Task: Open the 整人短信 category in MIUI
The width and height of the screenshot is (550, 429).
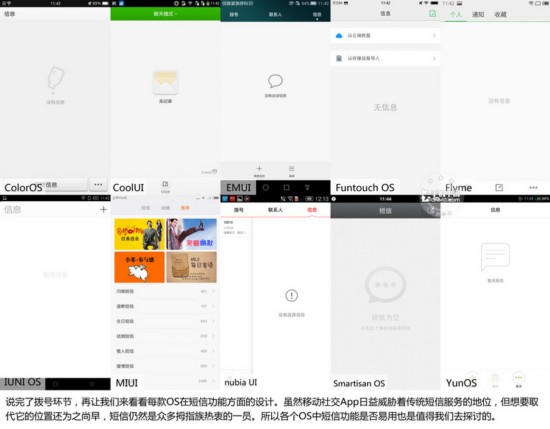Action: coord(165,351)
